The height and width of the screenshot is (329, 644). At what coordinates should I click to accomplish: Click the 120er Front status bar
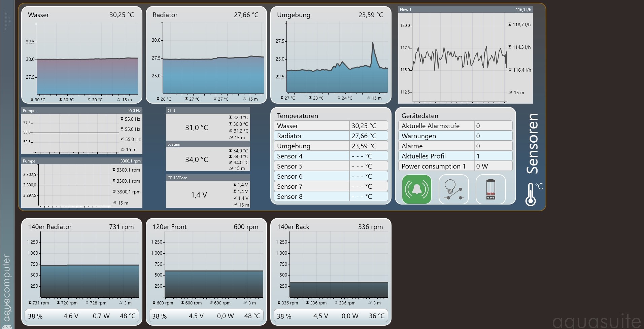[x=206, y=316]
